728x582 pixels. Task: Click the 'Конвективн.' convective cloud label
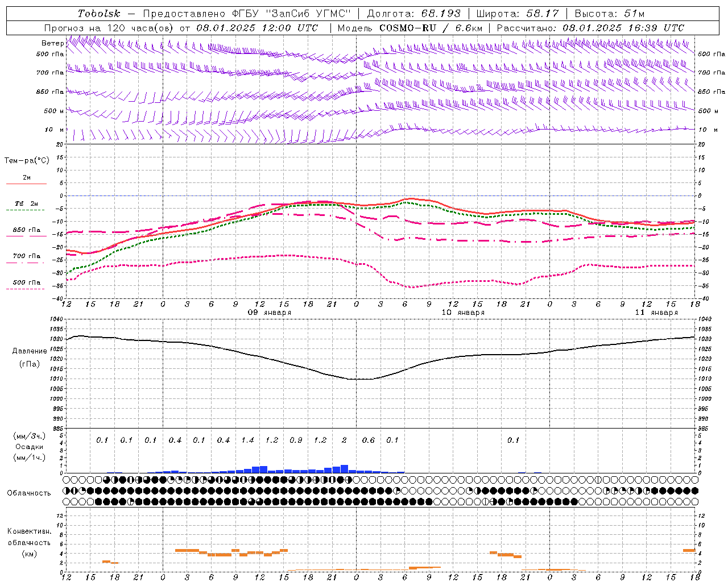[29, 531]
